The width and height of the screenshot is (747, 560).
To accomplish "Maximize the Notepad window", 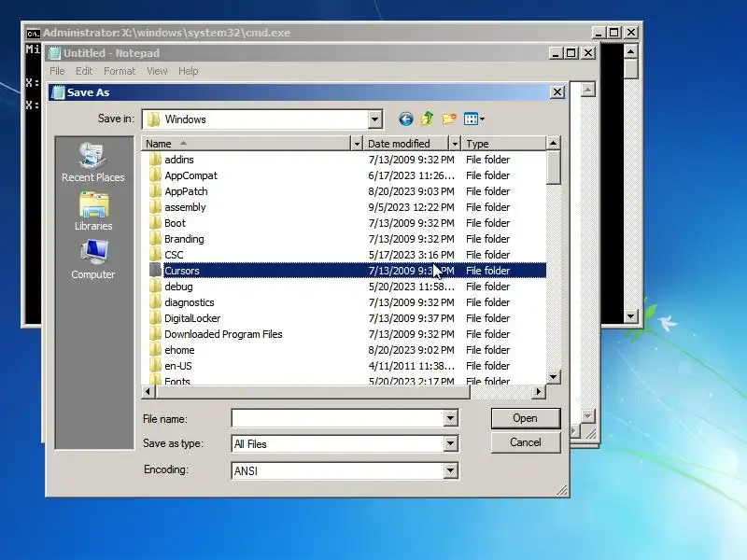I will (571, 53).
